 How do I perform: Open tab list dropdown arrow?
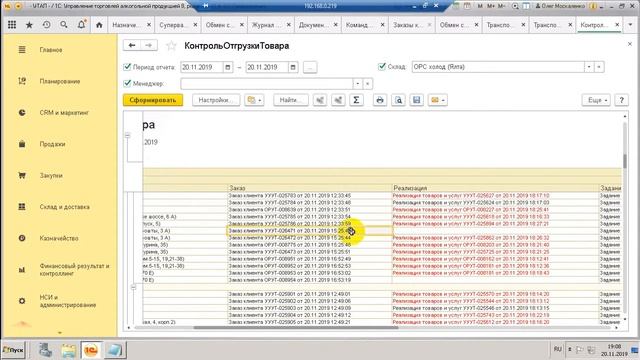(x=630, y=25)
